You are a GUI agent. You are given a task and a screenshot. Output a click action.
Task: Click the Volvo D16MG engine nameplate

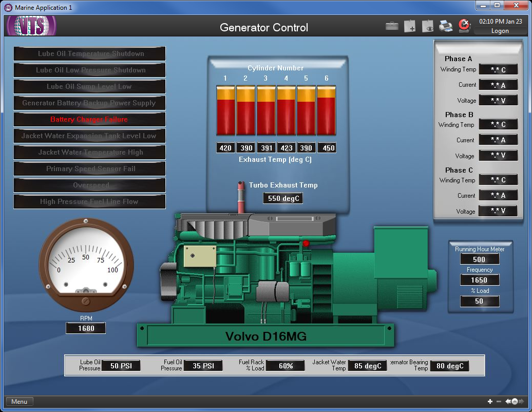(265, 336)
